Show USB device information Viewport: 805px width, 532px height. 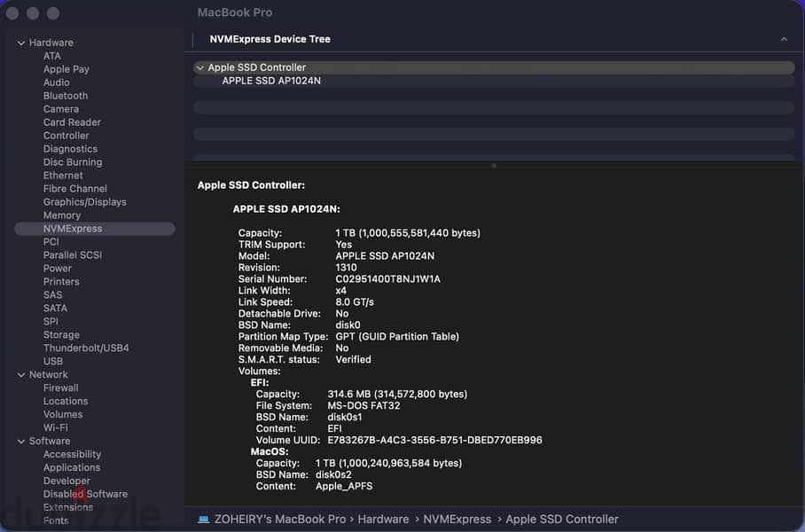pyautogui.click(x=53, y=362)
